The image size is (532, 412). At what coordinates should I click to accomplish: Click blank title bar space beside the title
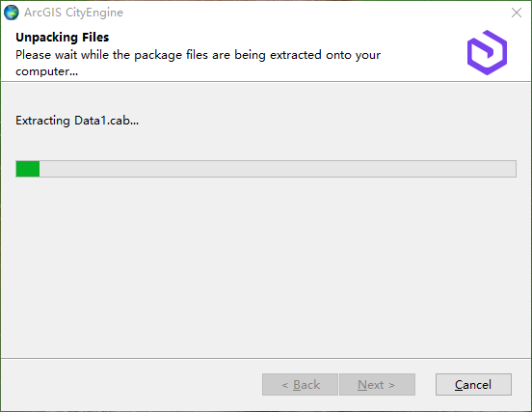click(315, 13)
